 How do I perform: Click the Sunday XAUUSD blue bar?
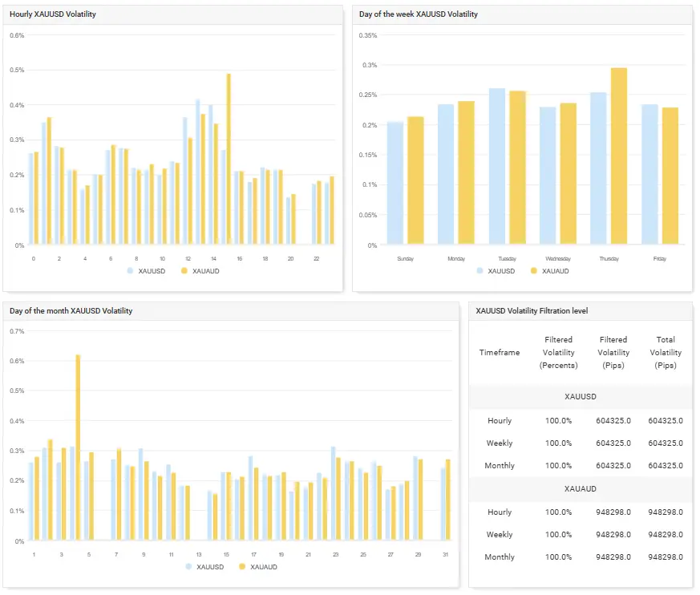pyautogui.click(x=395, y=183)
